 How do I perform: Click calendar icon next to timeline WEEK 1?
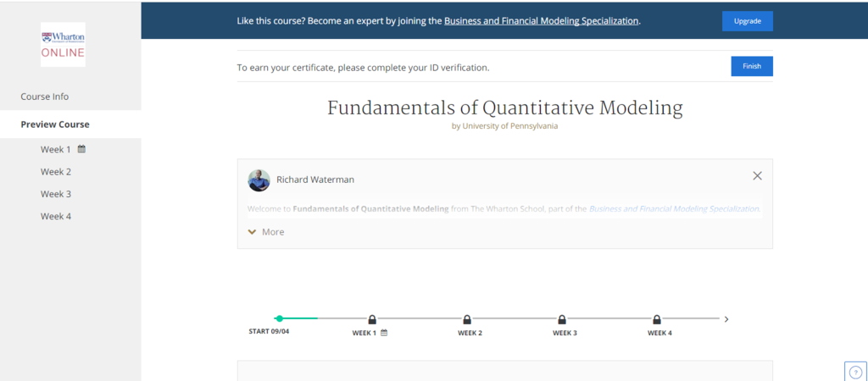click(384, 333)
